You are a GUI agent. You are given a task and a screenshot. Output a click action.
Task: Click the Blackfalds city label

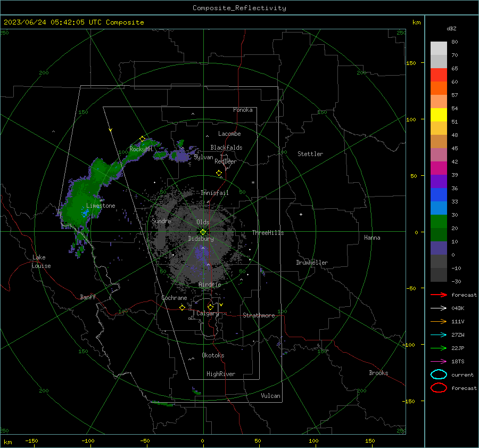click(226, 148)
